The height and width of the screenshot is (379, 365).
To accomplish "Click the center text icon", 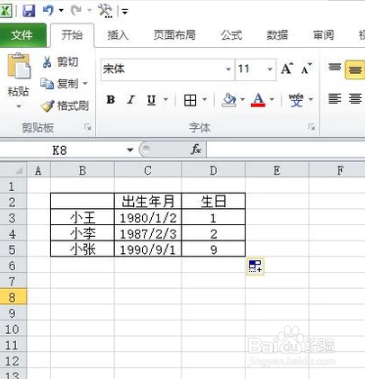I will 355,99.
